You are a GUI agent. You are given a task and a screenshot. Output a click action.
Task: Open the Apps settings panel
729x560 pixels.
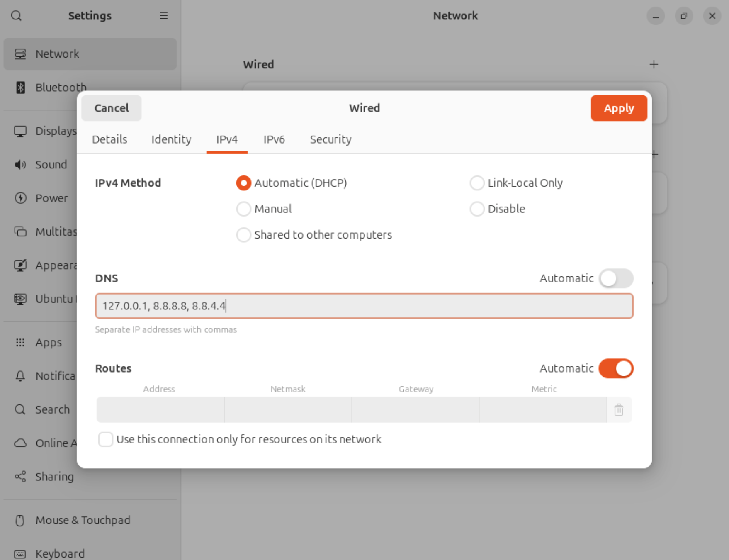(48, 342)
